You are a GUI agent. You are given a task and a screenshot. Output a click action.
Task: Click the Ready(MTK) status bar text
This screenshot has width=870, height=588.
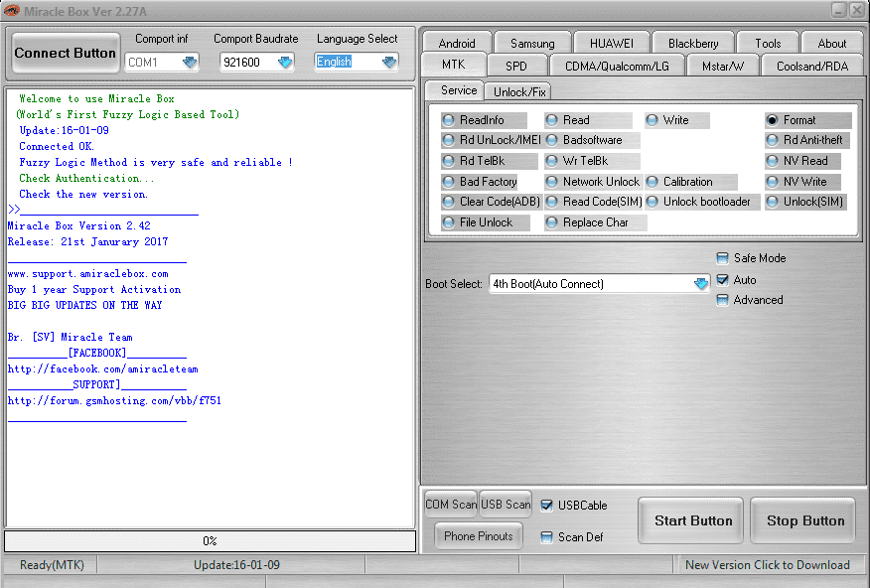(53, 565)
